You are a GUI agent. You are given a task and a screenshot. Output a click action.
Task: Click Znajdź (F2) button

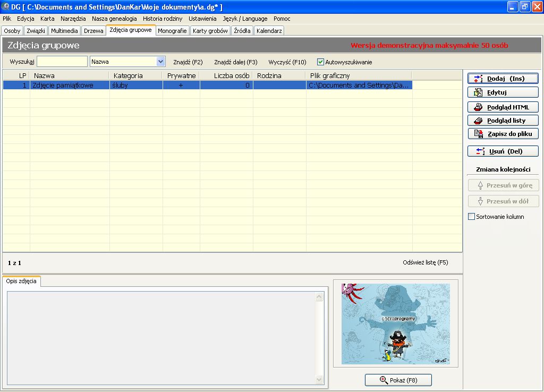coord(188,62)
